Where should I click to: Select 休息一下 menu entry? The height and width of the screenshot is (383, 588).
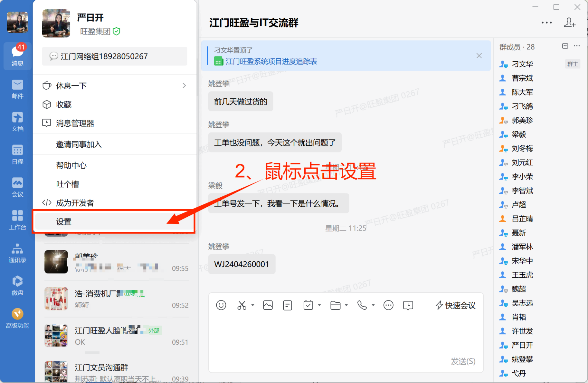pyautogui.click(x=115, y=86)
